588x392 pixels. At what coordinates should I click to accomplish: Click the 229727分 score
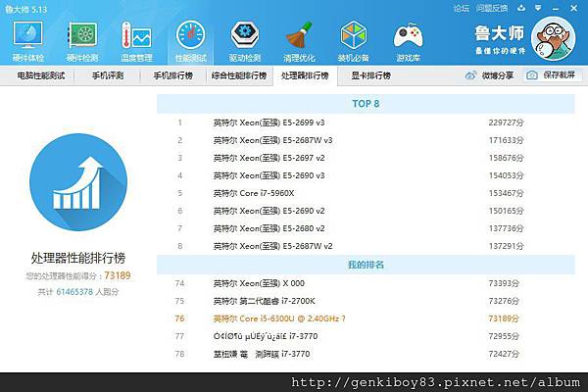tap(506, 122)
